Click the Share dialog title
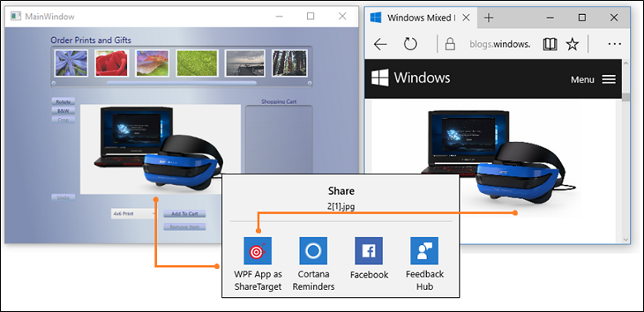 (341, 191)
